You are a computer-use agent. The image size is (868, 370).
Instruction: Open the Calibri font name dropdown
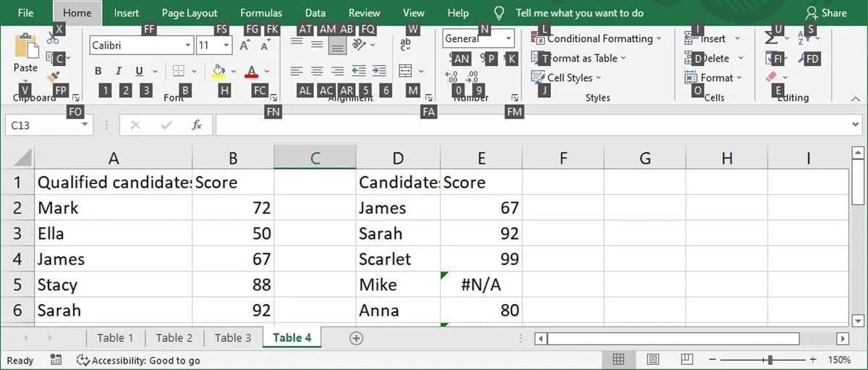coord(188,45)
